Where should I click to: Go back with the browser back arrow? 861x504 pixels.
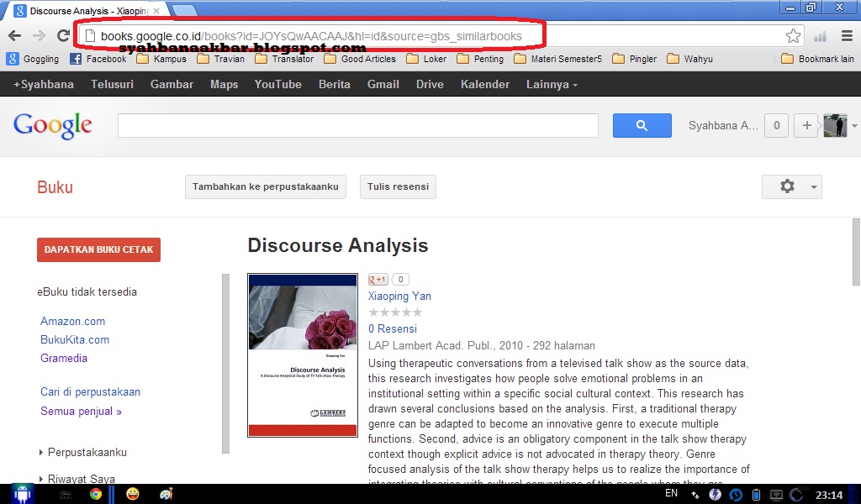(15, 36)
